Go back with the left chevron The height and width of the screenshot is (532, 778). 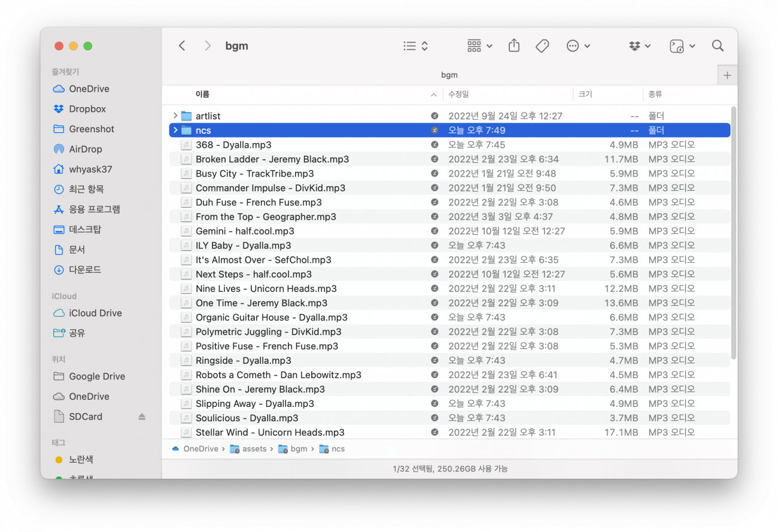pyautogui.click(x=182, y=46)
